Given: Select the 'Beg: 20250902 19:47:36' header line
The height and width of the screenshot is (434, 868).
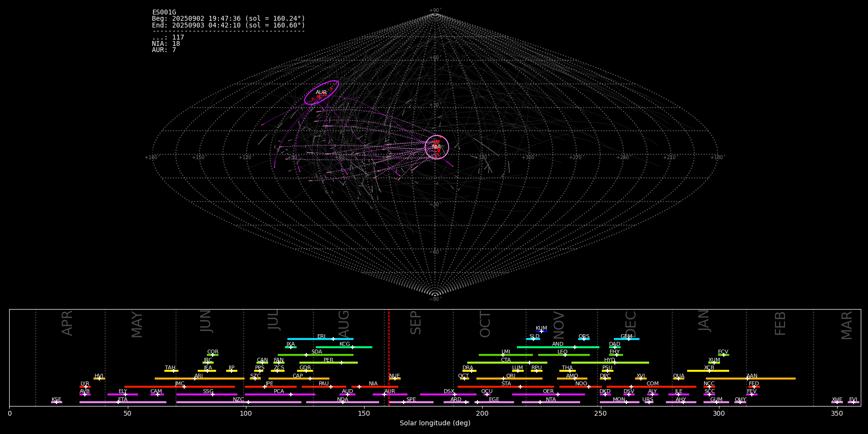Looking at the screenshot, I should coord(229,19).
